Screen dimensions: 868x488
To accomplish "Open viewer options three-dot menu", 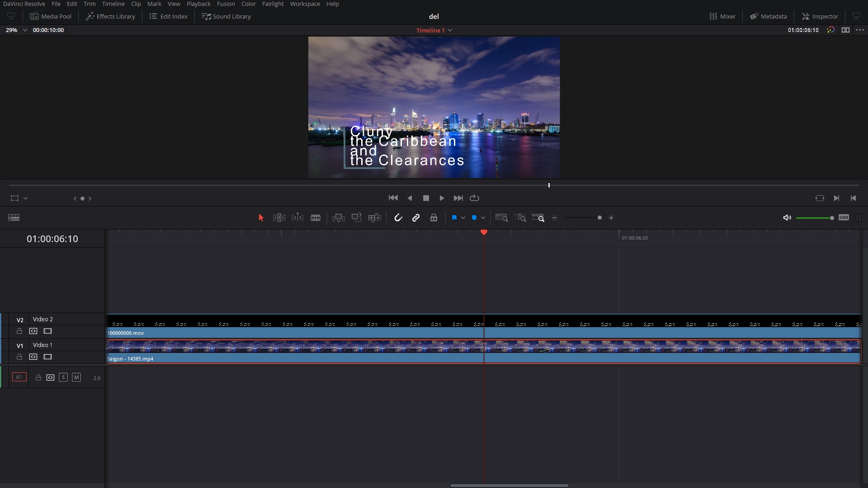I will 860,30.
